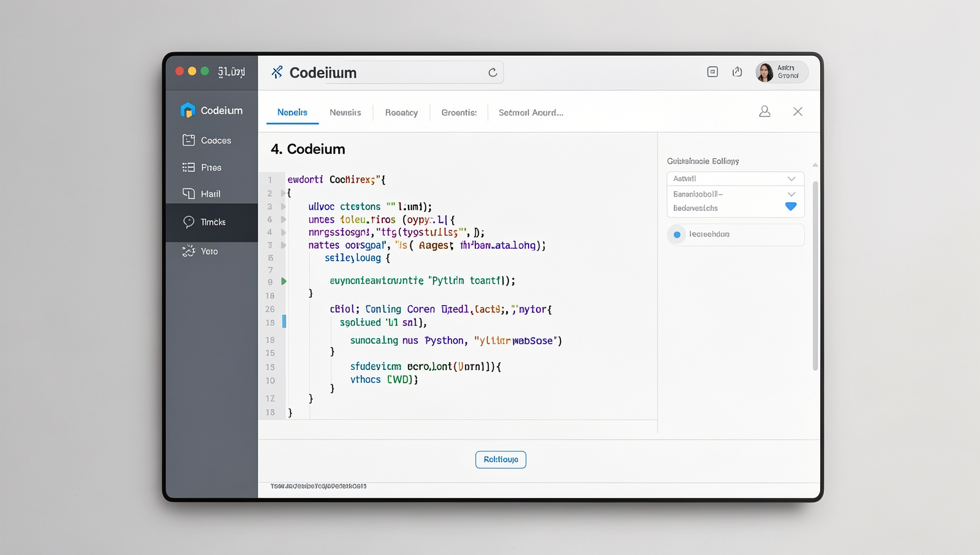Toggle the fold arrow beside the ullvoc ctestons line

tap(284, 206)
